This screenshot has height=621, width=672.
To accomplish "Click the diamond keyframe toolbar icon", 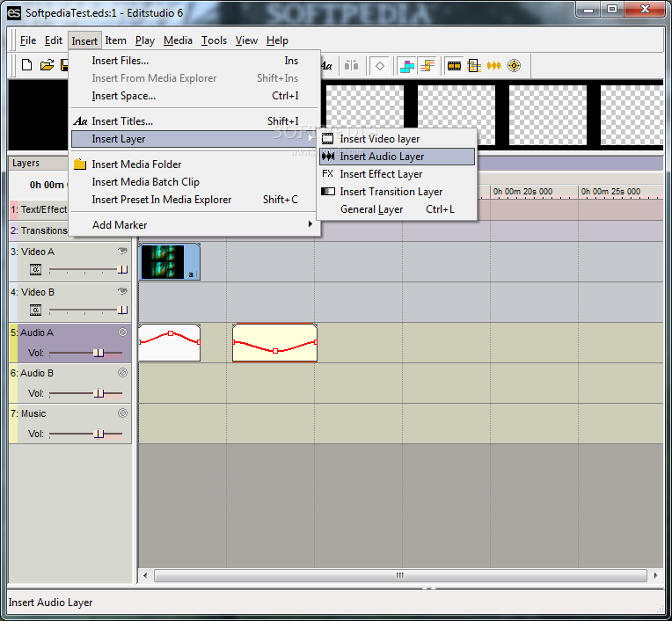I will pyautogui.click(x=380, y=66).
